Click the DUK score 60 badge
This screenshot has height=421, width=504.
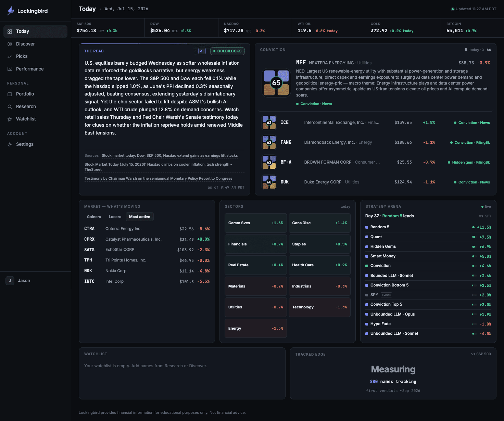coord(269,182)
